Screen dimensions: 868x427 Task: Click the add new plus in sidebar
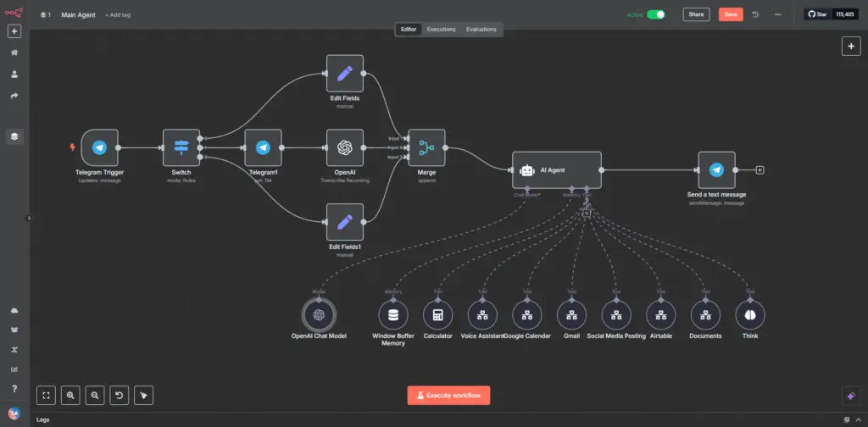tap(14, 31)
